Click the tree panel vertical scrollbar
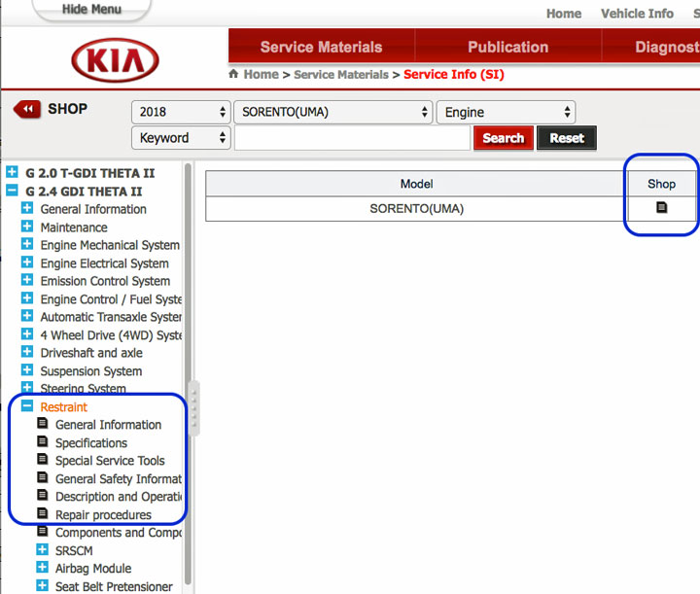 [x=188, y=374]
